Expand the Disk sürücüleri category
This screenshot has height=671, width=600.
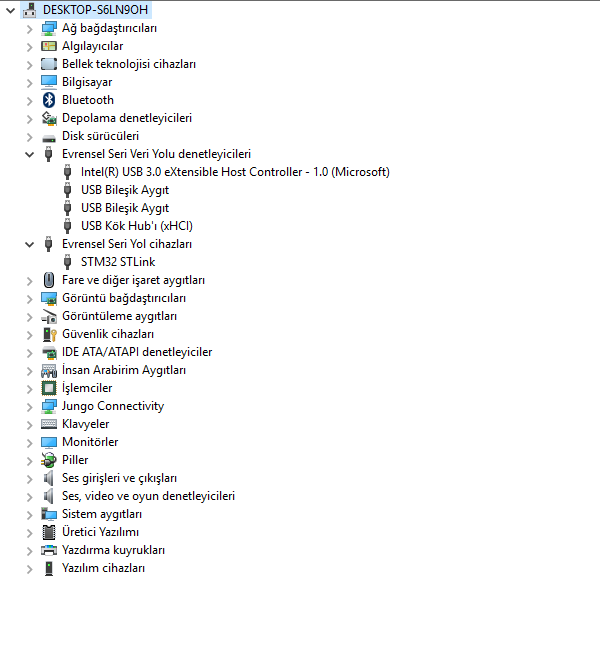point(29,137)
